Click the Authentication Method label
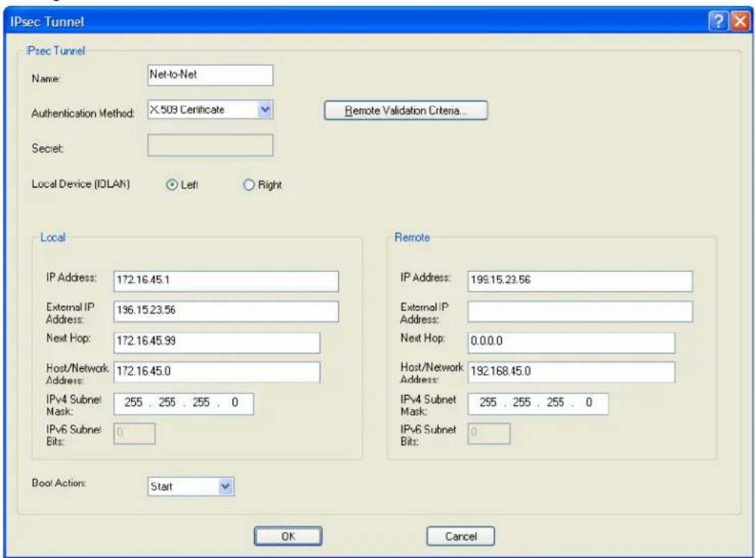This screenshot has height=558, width=756. coord(83,113)
